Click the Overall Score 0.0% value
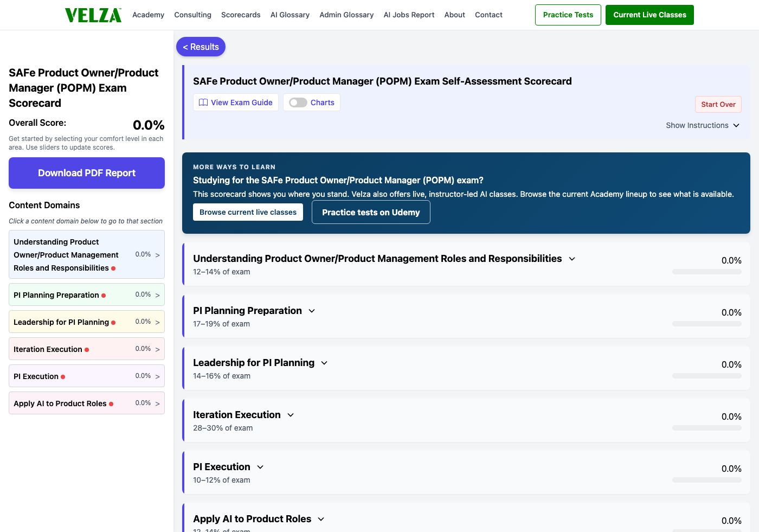Screen dimensions: 759x532 [x=149, y=125]
